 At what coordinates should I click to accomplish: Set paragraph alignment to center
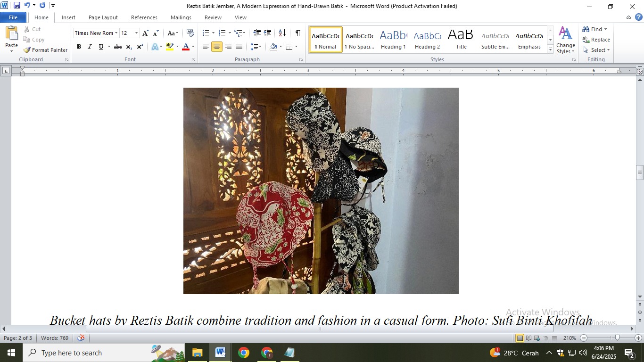click(217, 47)
